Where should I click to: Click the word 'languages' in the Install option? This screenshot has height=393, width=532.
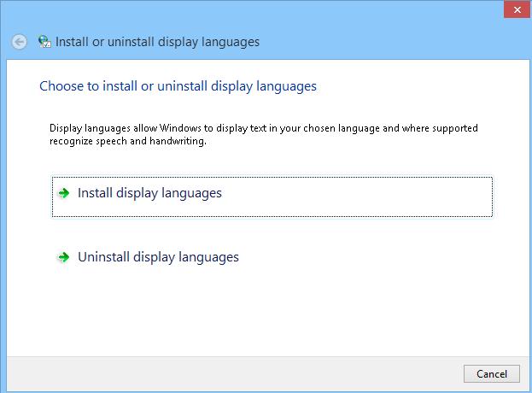pyautogui.click(x=192, y=193)
